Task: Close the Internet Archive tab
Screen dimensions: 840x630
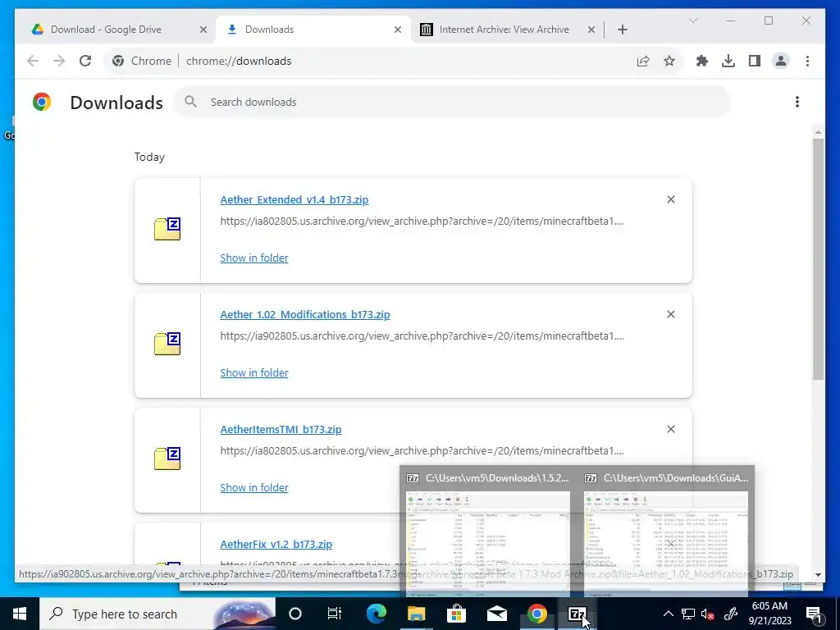Action: coord(591,30)
